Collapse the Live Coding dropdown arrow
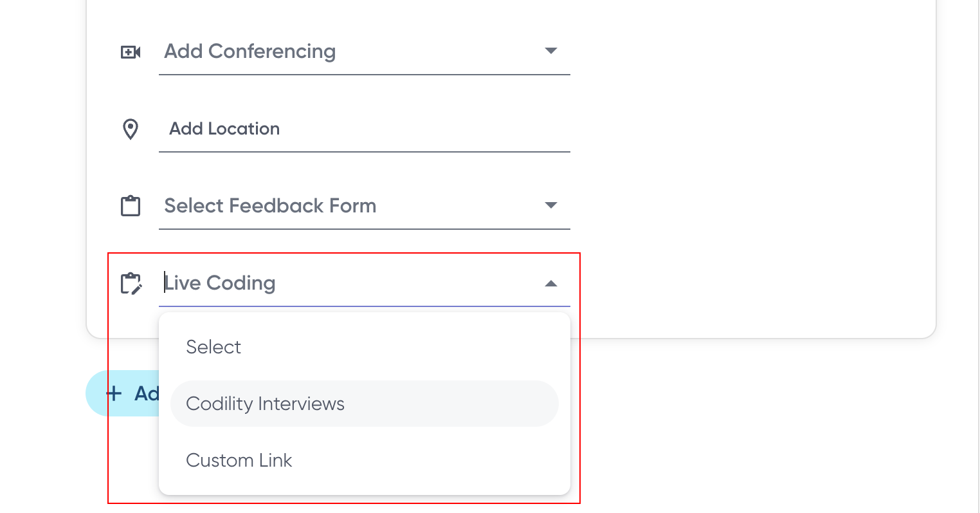980x513 pixels. coord(551,283)
